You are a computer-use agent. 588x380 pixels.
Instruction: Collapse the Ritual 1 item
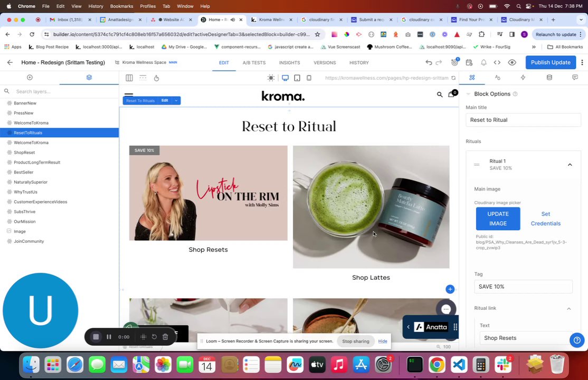coord(570,165)
